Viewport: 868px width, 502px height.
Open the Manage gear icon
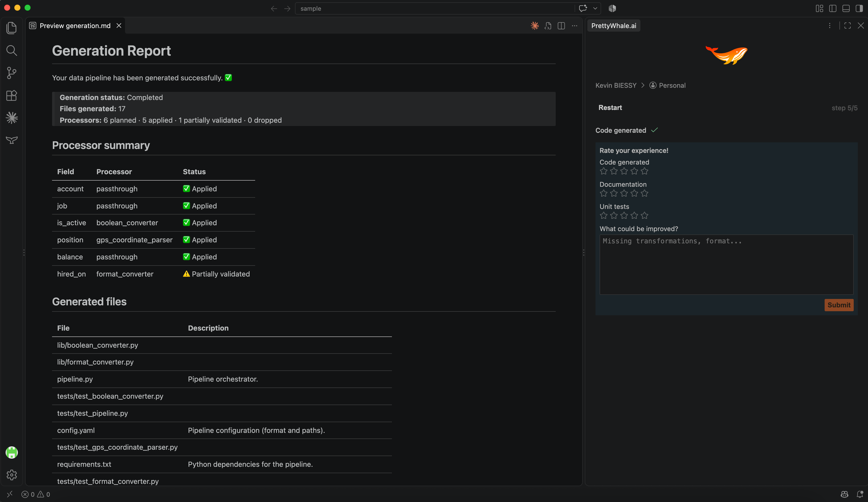pyautogui.click(x=12, y=475)
